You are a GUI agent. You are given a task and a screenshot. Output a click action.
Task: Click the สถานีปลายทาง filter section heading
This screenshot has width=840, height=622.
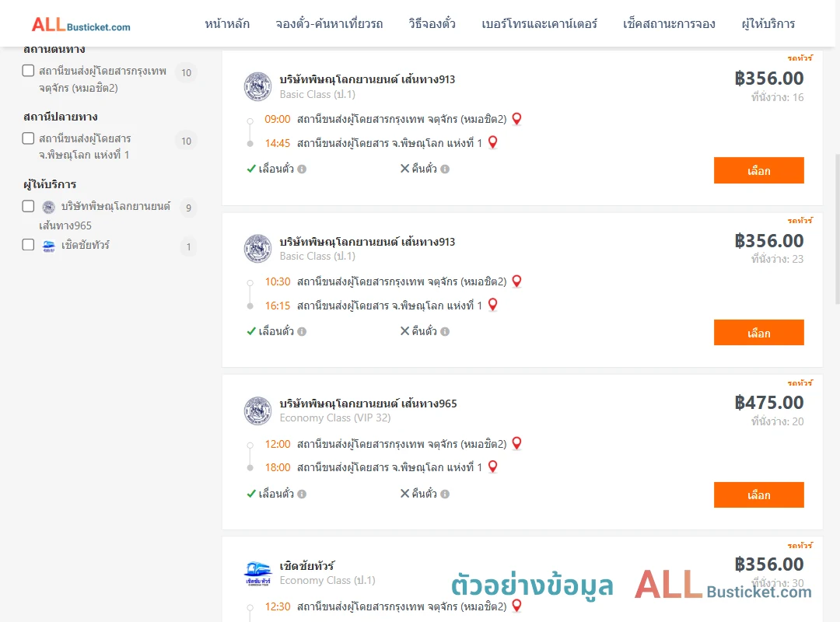pyautogui.click(x=61, y=117)
